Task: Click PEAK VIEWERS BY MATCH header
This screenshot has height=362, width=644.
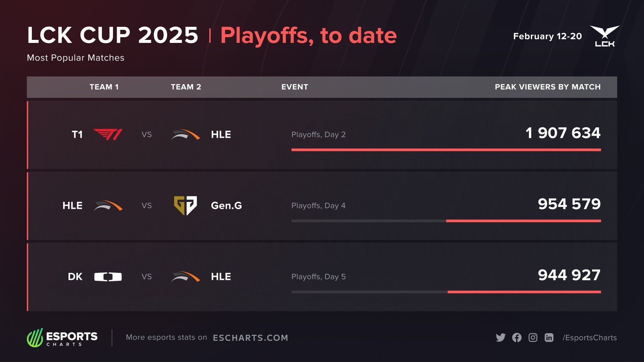Action: pos(547,87)
